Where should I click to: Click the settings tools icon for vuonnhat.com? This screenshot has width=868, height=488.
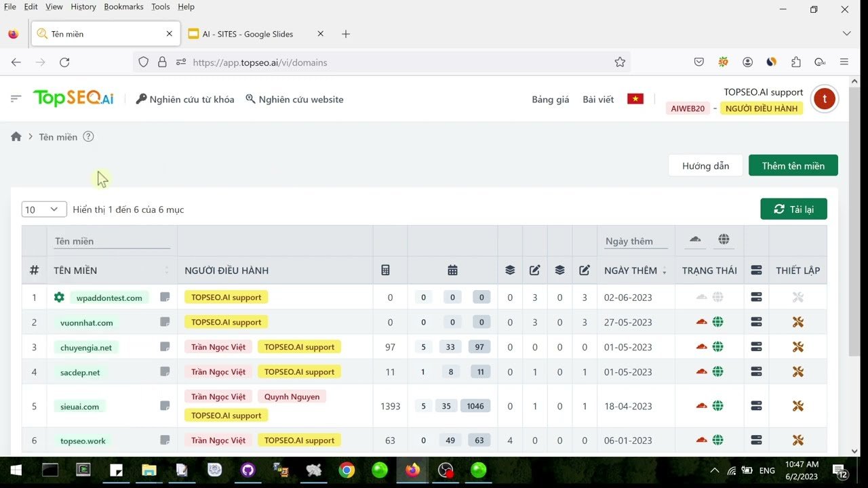point(798,322)
